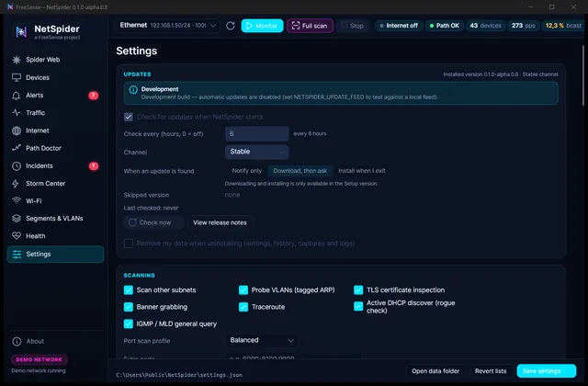588x386 pixels.
Task: Click the Devices monitor icon
Action: tap(17, 77)
